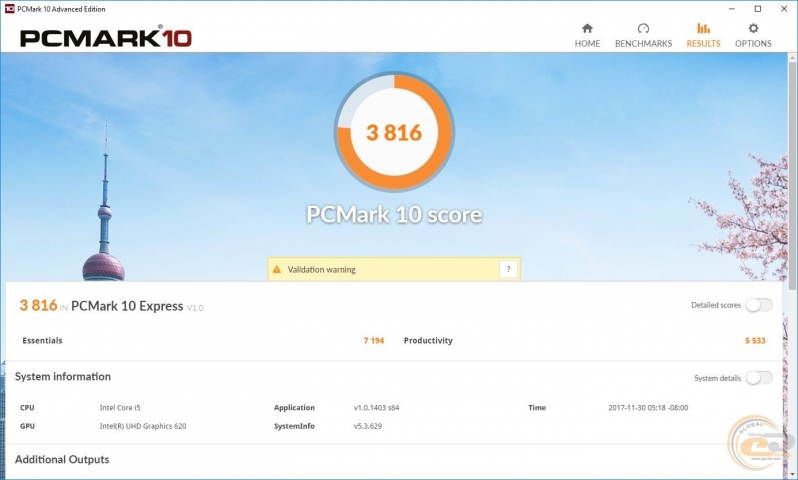This screenshot has width=798, height=480.
Task: Click the orange score donut chart
Action: [394, 132]
